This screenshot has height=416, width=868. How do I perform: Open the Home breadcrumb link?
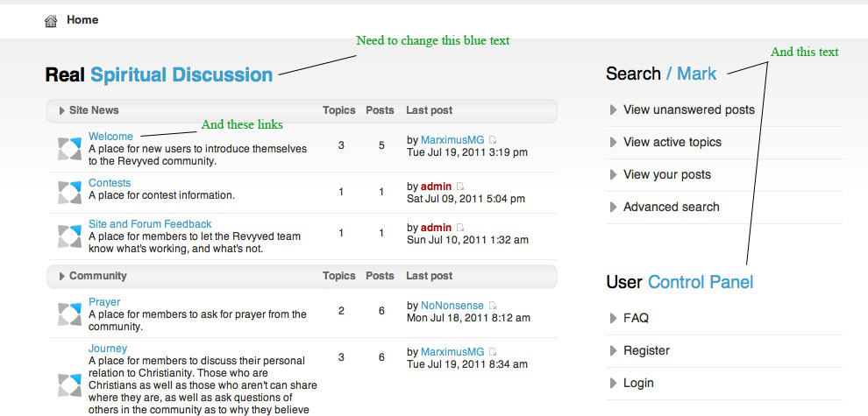[82, 20]
